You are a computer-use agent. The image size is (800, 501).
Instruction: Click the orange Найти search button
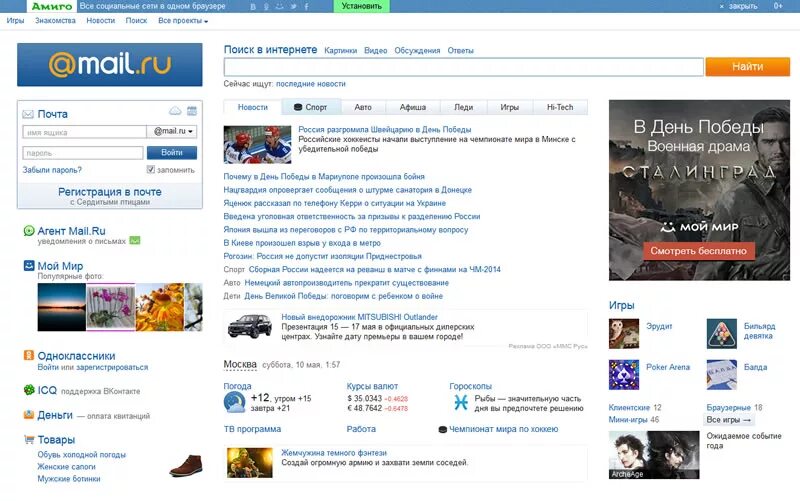pyautogui.click(x=747, y=67)
